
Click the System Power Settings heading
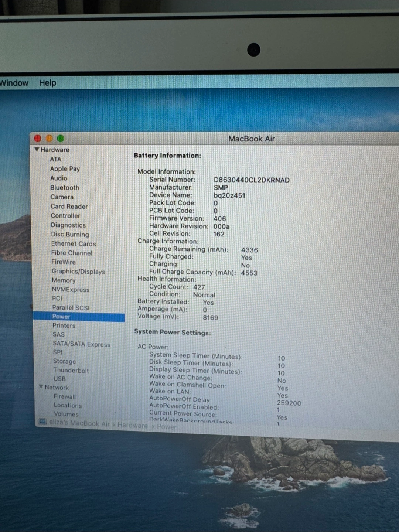(x=173, y=332)
